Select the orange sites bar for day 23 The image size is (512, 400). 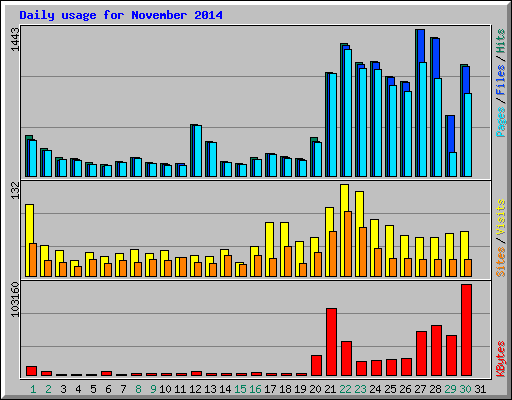pos(363,252)
